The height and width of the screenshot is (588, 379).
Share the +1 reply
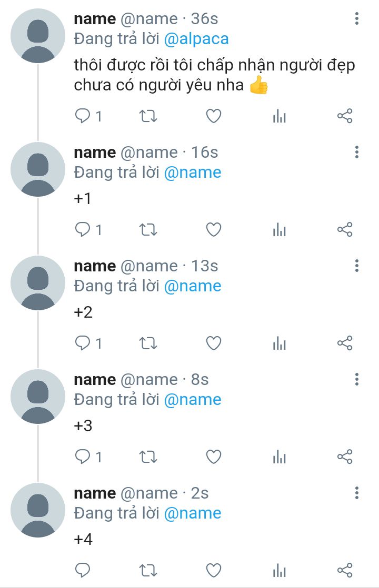coord(344,229)
